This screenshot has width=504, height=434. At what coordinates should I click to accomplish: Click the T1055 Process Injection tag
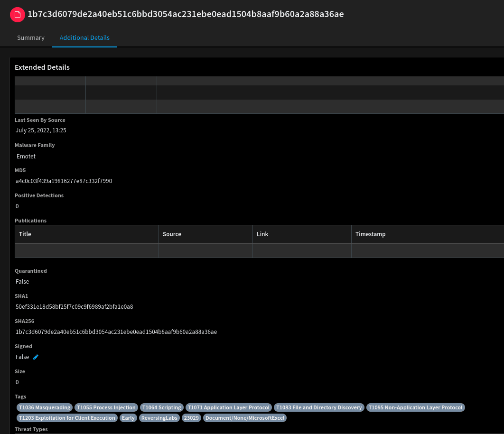click(x=106, y=407)
